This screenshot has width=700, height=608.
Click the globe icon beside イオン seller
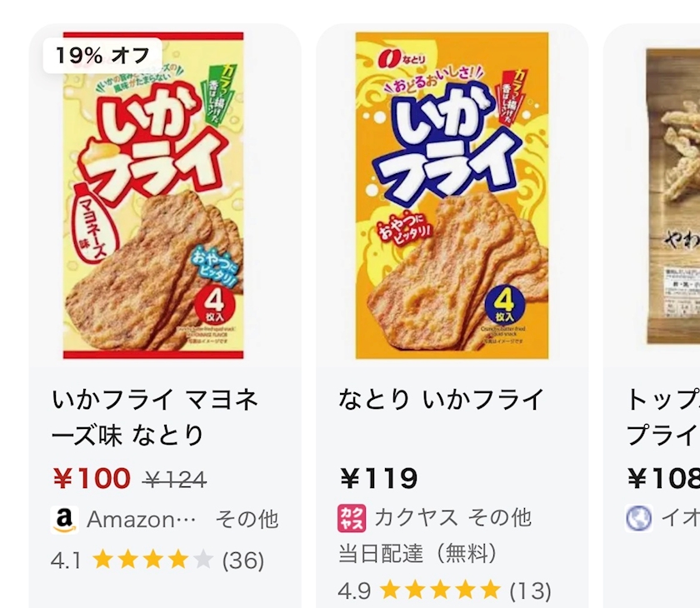pos(638,518)
